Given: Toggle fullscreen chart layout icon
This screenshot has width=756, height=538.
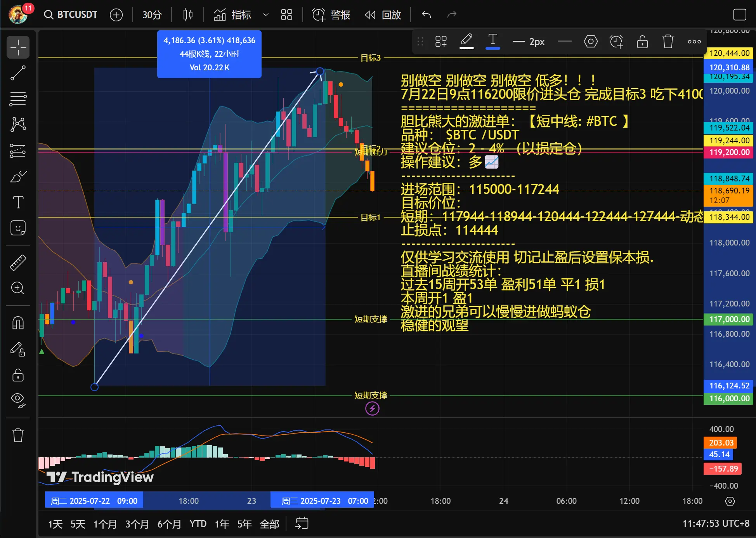Looking at the screenshot, I should pyautogui.click(x=740, y=15).
